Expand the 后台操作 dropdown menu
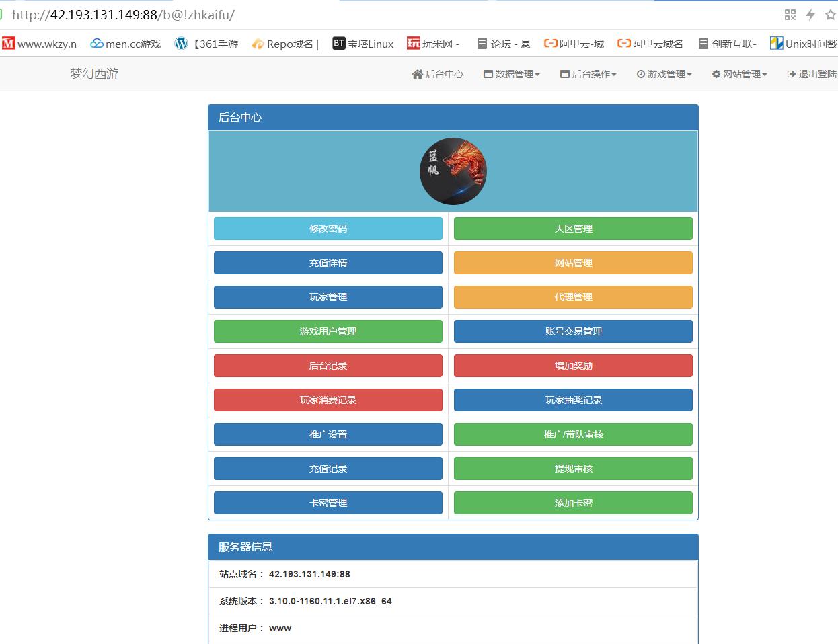Image resolution: width=838 pixels, height=644 pixels. pyautogui.click(x=588, y=74)
